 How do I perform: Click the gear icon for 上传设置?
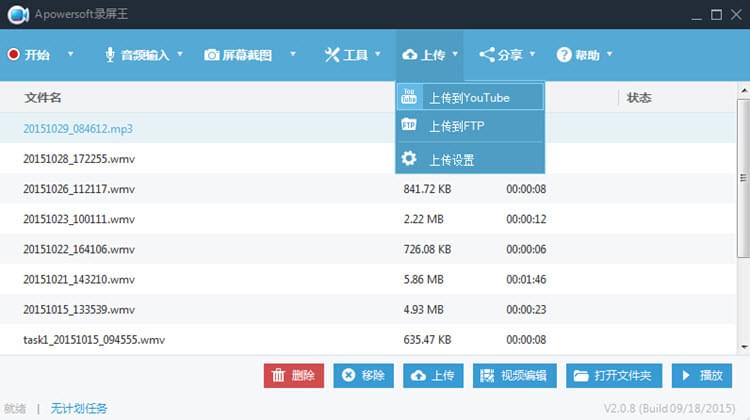[409, 158]
